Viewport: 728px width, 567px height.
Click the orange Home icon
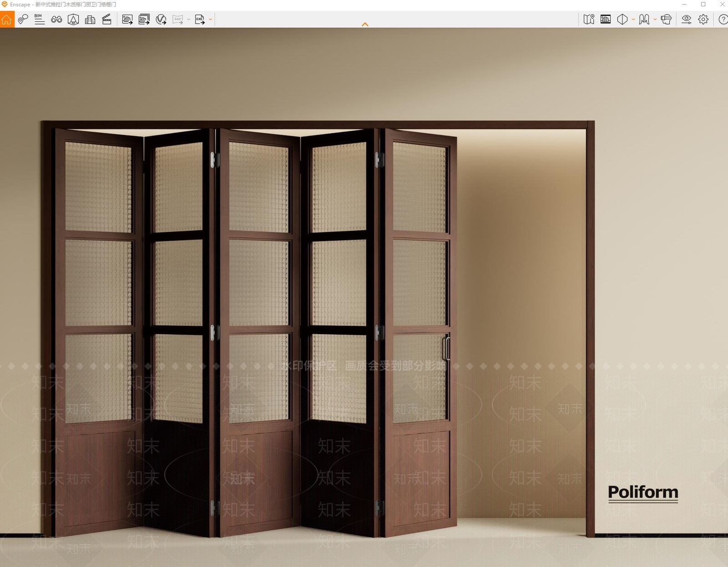point(7,20)
